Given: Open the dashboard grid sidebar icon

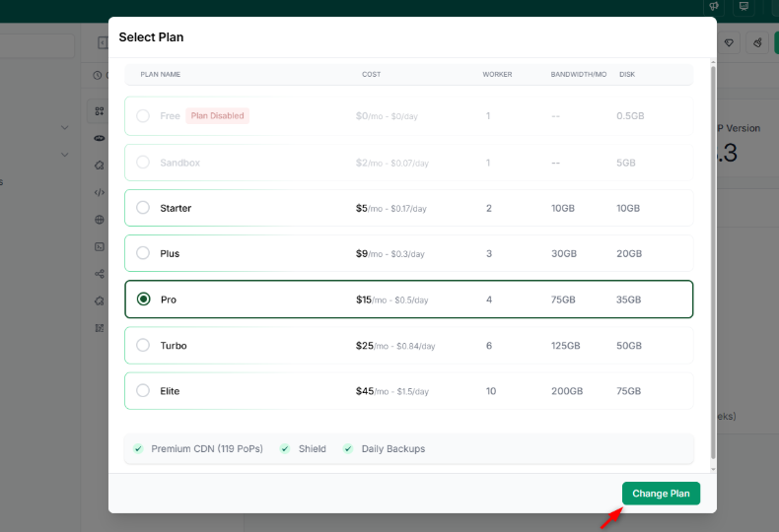Looking at the screenshot, I should [100, 111].
